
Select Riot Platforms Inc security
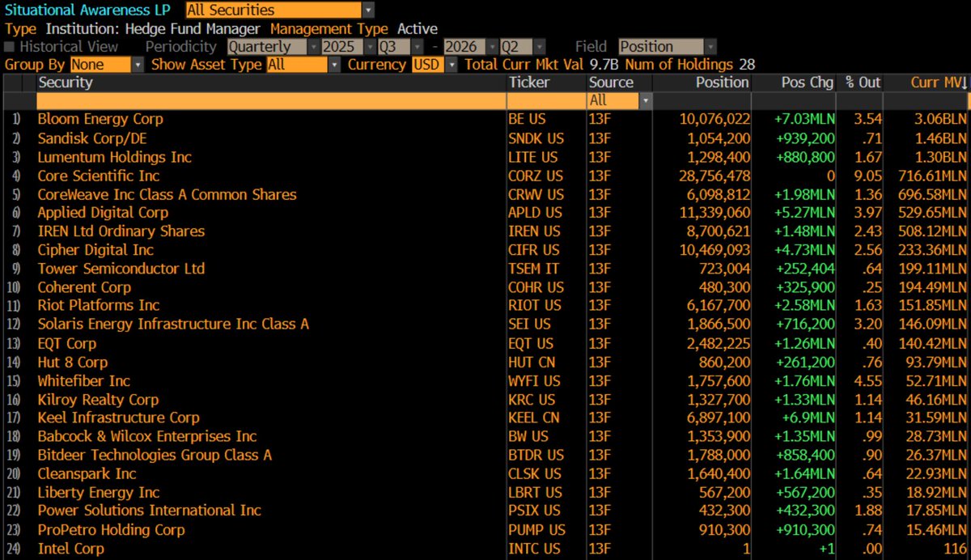pos(99,305)
